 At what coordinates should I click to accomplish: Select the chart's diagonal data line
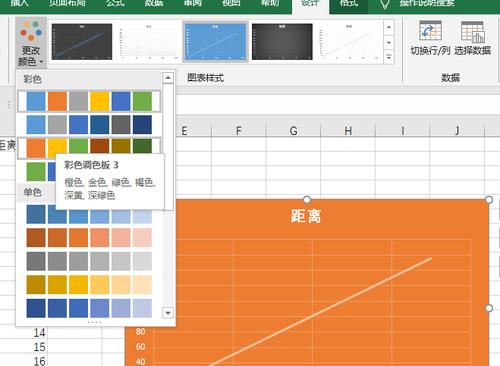click(320, 312)
